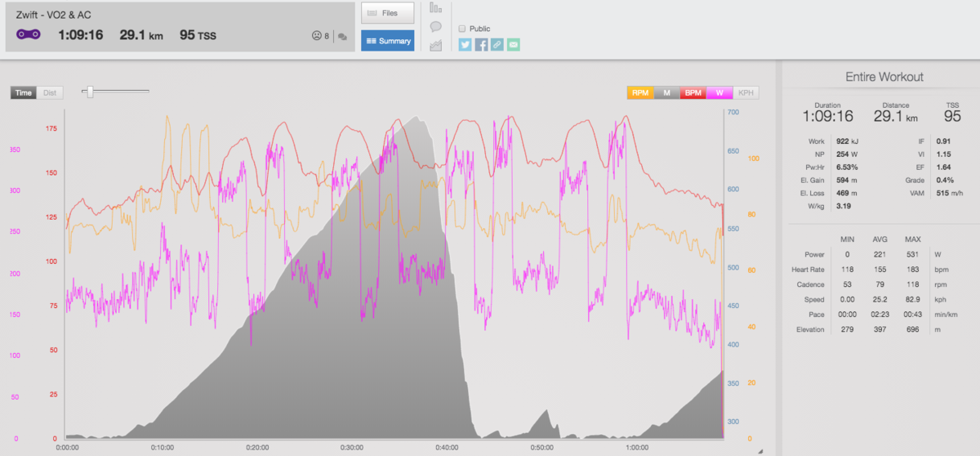The image size is (980, 456).
Task: Toggle the BPM heart rate channel
Action: (x=693, y=92)
